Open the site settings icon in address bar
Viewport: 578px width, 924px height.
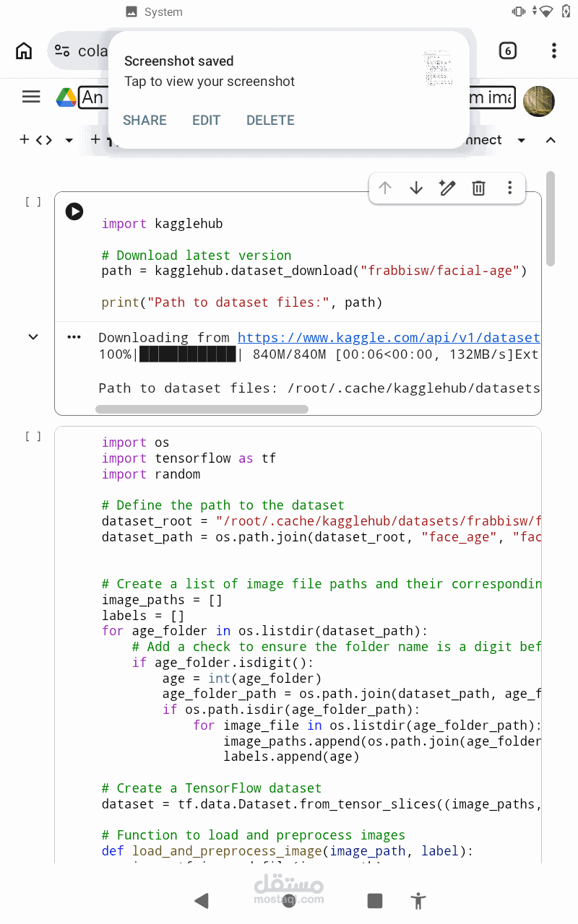point(63,51)
